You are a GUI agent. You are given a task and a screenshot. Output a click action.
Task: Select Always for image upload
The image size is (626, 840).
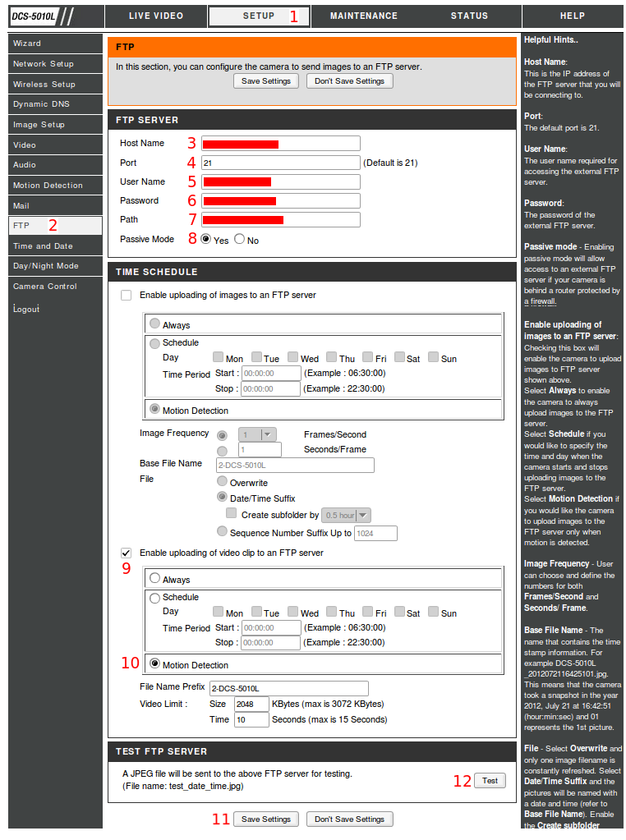pyautogui.click(x=155, y=324)
